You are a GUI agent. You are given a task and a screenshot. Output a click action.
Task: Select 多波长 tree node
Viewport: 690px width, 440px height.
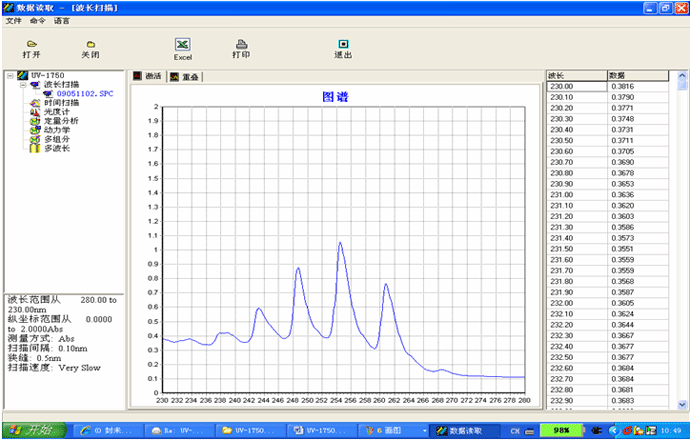(57, 148)
